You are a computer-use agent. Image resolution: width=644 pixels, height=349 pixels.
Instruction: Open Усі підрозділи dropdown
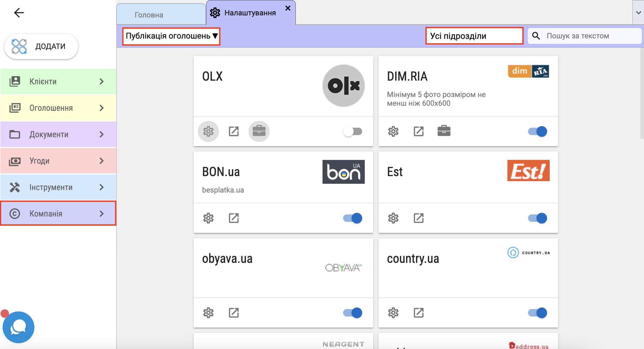tap(475, 36)
